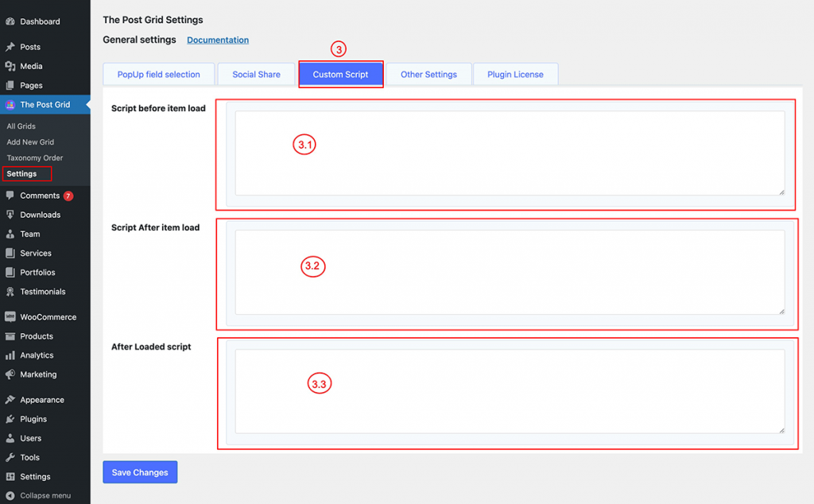The width and height of the screenshot is (814, 504).
Task: Click the Portfolios icon in sidebar
Action: (10, 272)
